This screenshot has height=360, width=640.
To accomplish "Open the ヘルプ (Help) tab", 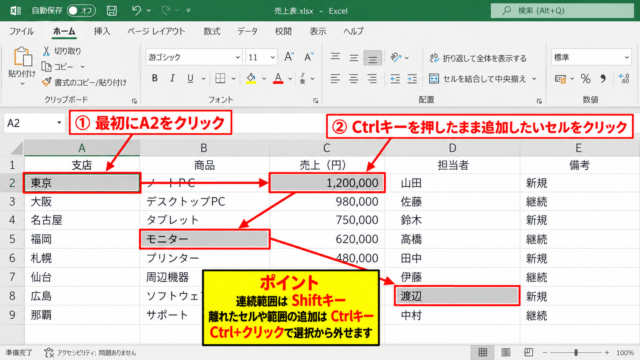I will pos(353,31).
